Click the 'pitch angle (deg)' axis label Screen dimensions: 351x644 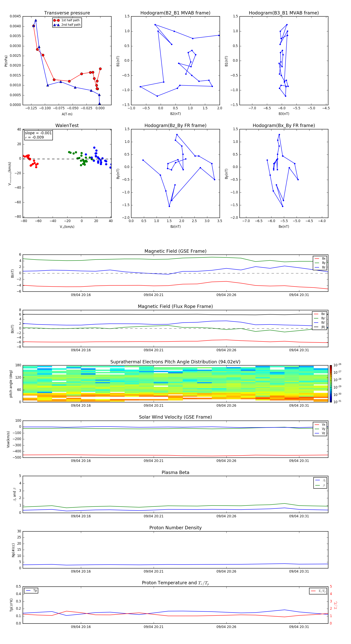pos(11,384)
